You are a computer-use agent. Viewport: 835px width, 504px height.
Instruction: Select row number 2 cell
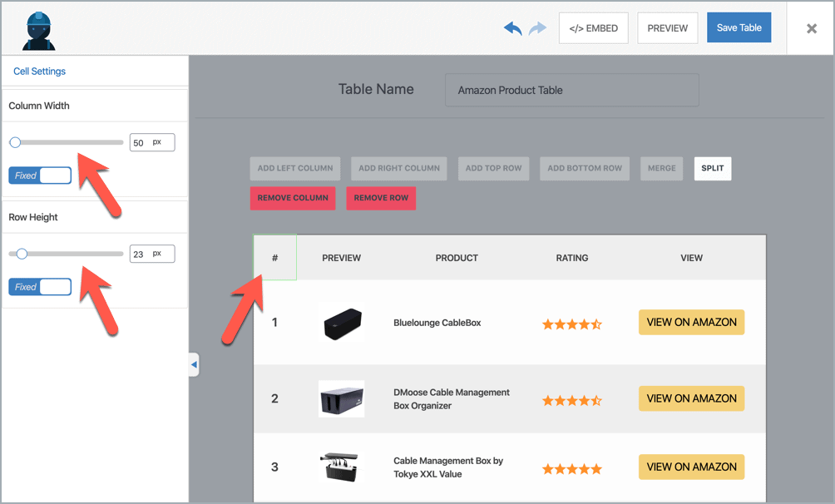click(x=274, y=398)
